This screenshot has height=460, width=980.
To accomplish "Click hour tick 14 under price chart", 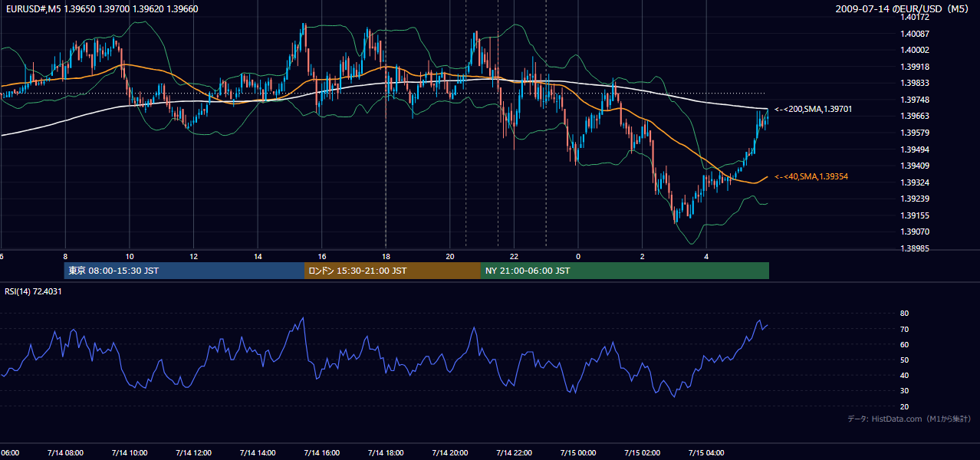I will [258, 257].
